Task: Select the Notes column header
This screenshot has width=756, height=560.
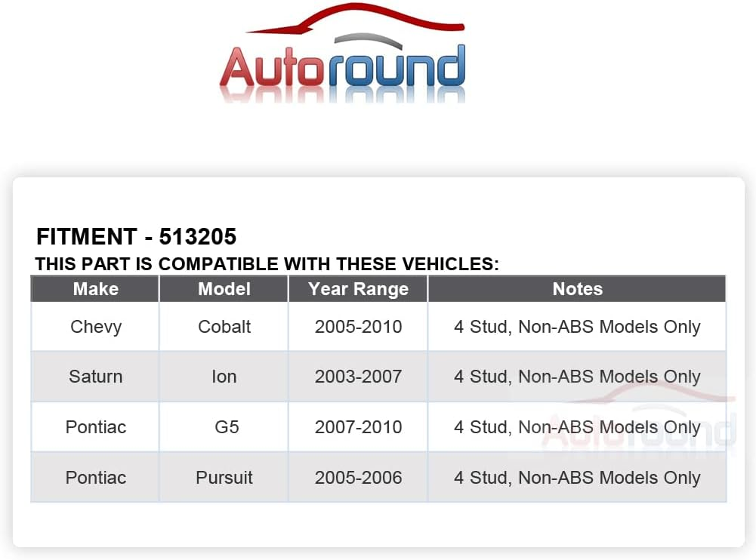Action: (x=577, y=288)
